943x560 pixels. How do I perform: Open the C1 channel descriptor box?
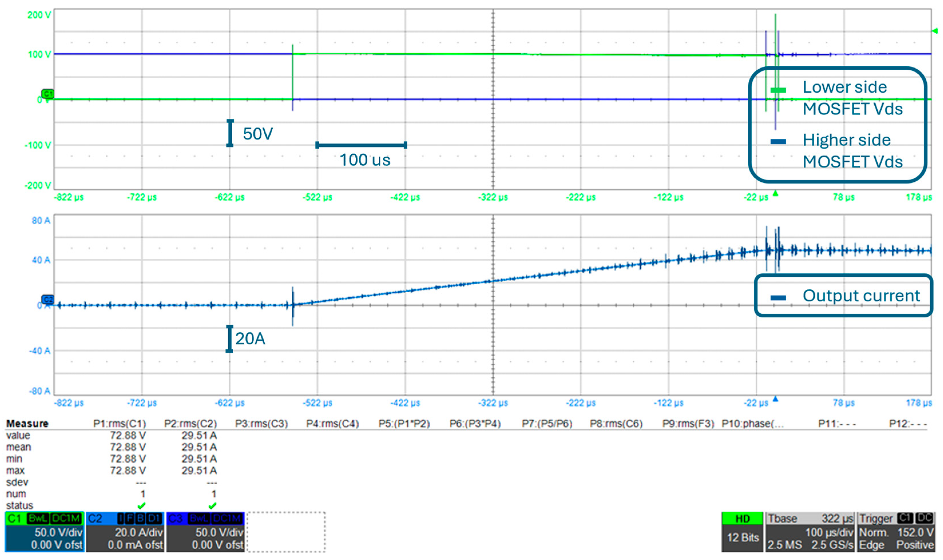point(44,532)
